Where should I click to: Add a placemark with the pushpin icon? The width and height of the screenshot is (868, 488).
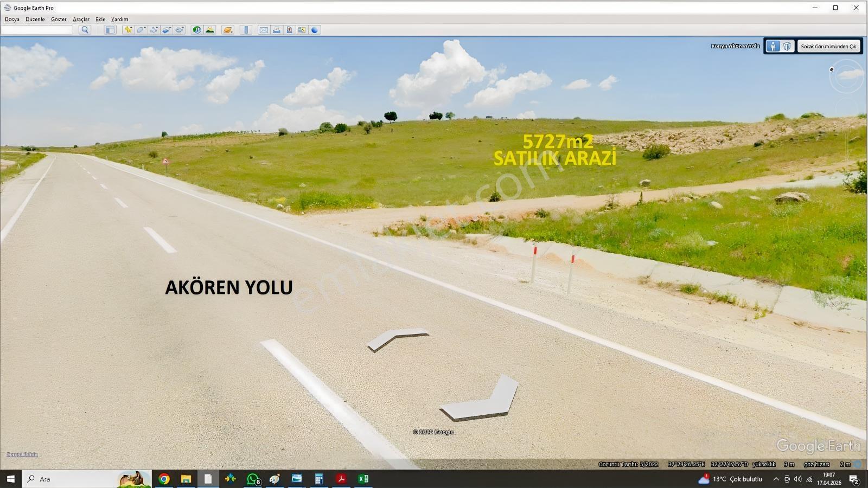pos(128,30)
